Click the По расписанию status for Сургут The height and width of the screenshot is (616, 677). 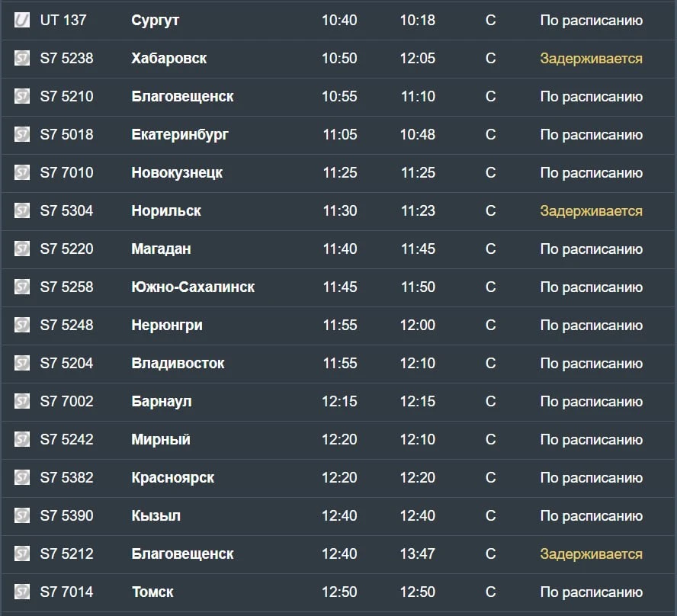tap(591, 21)
